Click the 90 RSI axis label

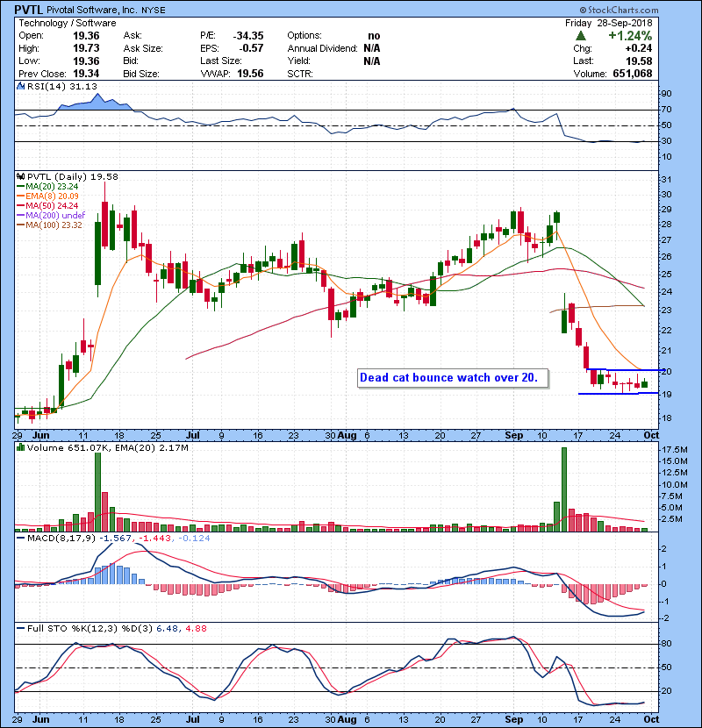tap(666, 94)
